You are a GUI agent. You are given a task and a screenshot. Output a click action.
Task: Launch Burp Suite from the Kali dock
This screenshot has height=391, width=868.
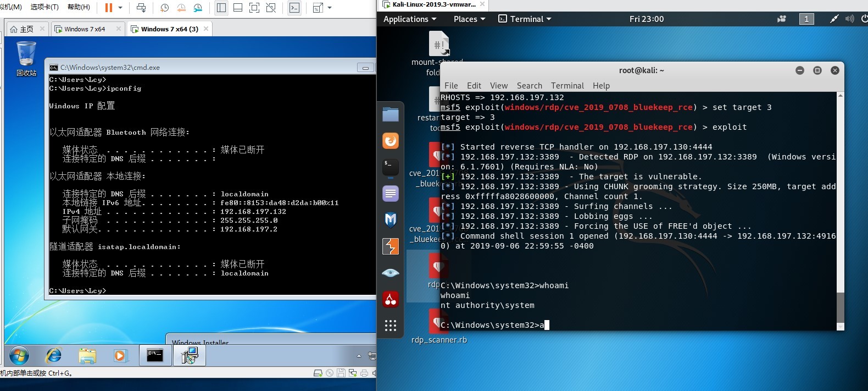(391, 246)
